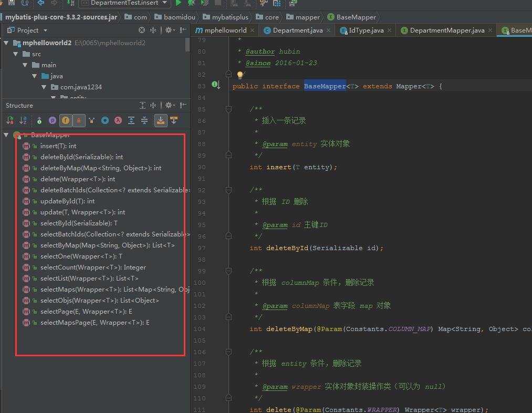The height and width of the screenshot is (413, 532).
Task: Click the @author javadoc tag
Action: tap(260, 51)
